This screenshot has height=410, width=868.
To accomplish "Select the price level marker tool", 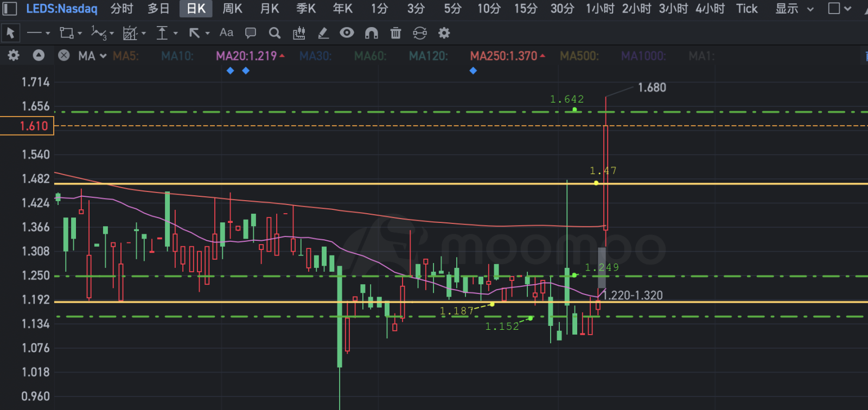I will pyautogui.click(x=162, y=33).
